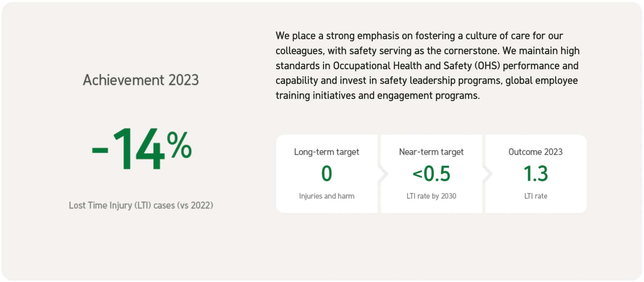Open the Long-term target card
This screenshot has width=644, height=282.
pyautogui.click(x=327, y=174)
